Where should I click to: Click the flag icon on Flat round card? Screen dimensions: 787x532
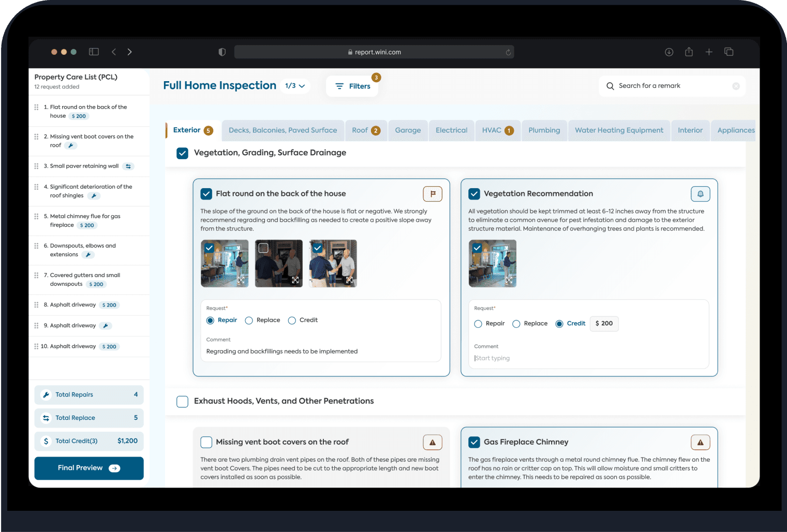pyautogui.click(x=433, y=194)
